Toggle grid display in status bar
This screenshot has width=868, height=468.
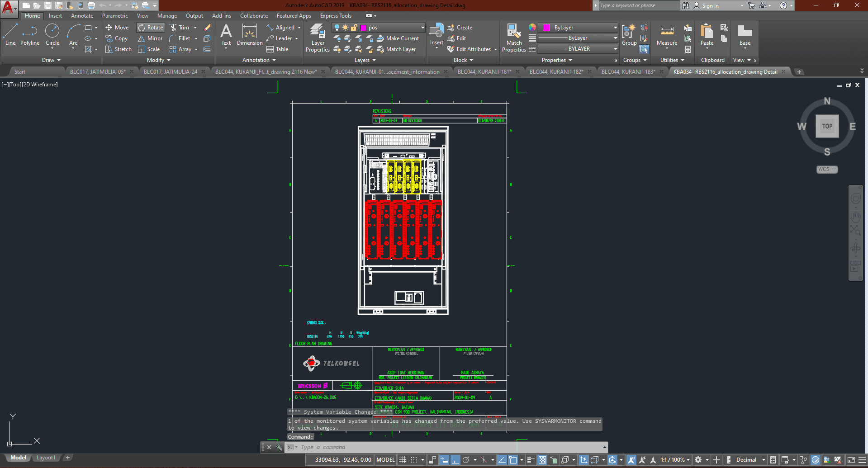point(403,460)
